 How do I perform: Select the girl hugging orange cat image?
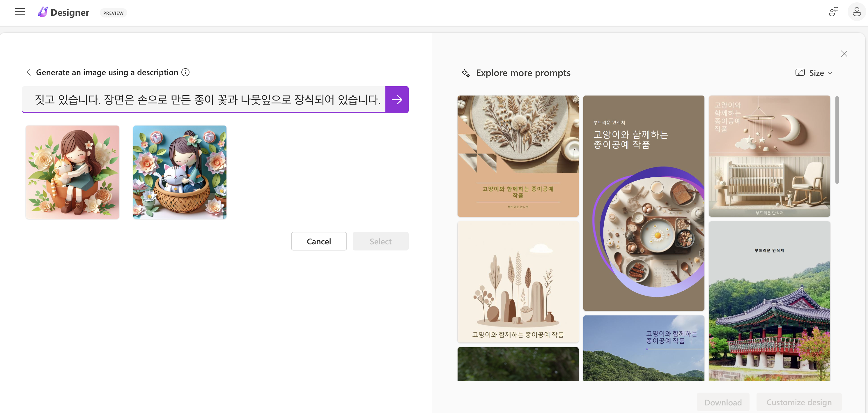tap(72, 172)
